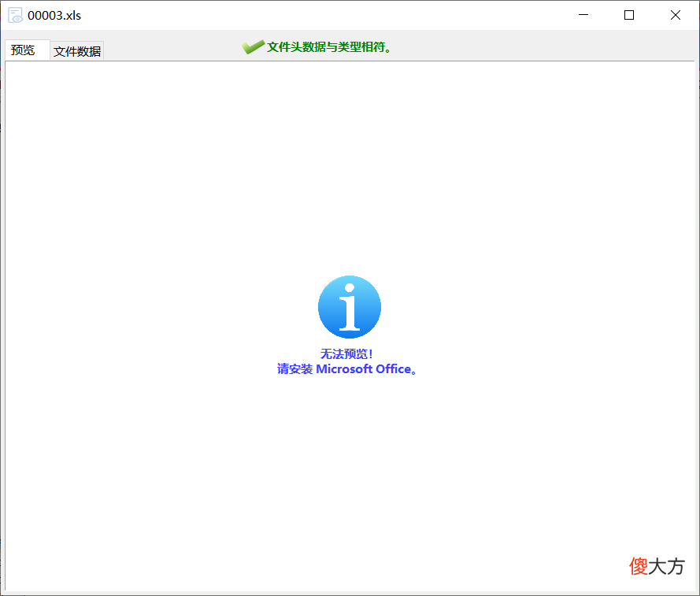
Task: Maximize the 00003.xls preview window
Action: click(629, 15)
